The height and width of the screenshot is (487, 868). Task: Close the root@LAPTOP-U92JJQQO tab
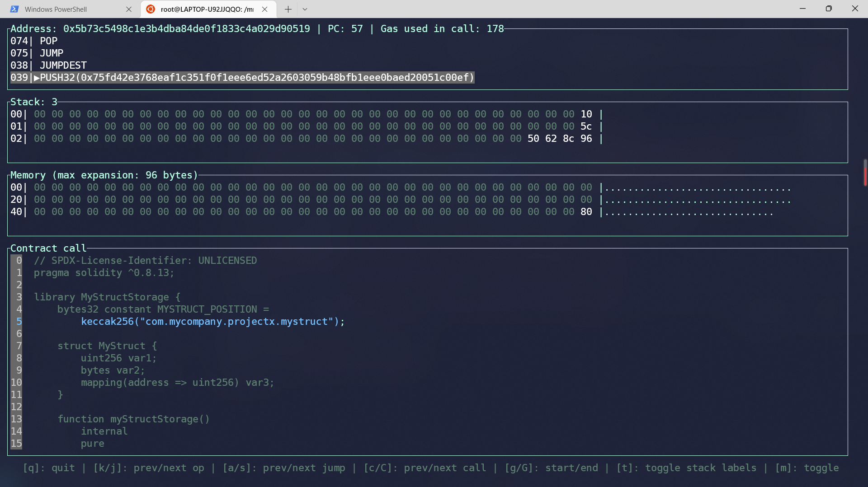pos(265,9)
